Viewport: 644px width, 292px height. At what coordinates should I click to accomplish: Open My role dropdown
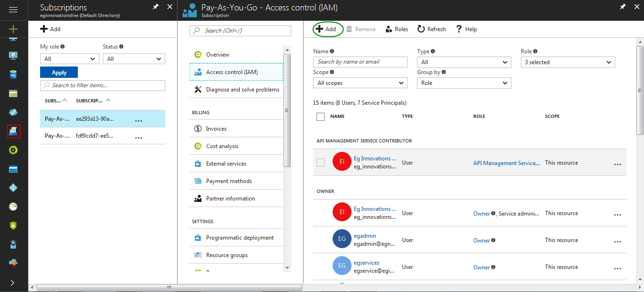[70, 59]
